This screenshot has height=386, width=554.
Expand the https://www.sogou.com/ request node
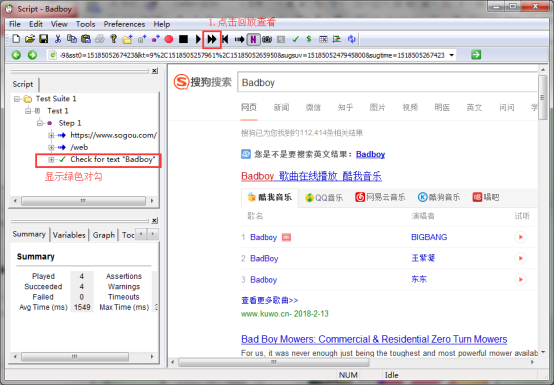(51, 135)
